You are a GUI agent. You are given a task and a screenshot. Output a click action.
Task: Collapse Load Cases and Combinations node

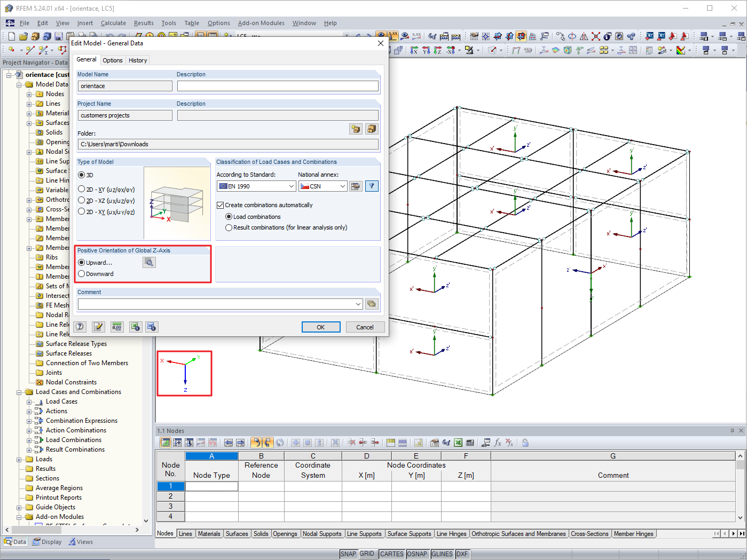click(x=19, y=392)
